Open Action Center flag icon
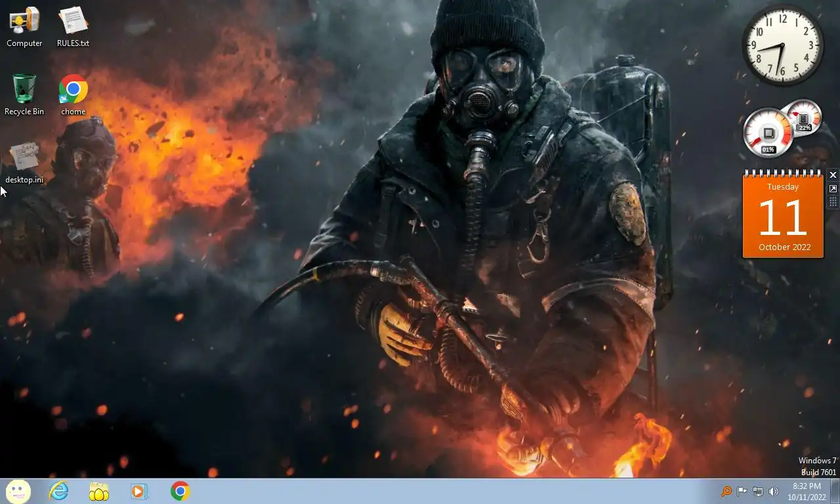 click(742, 492)
